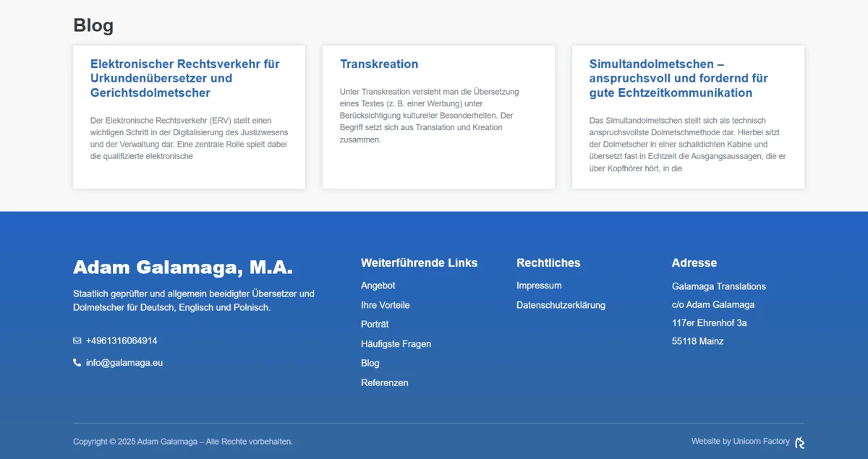Visit the Porträt page link
Viewport: 868px width, 459px height.
pyautogui.click(x=375, y=325)
